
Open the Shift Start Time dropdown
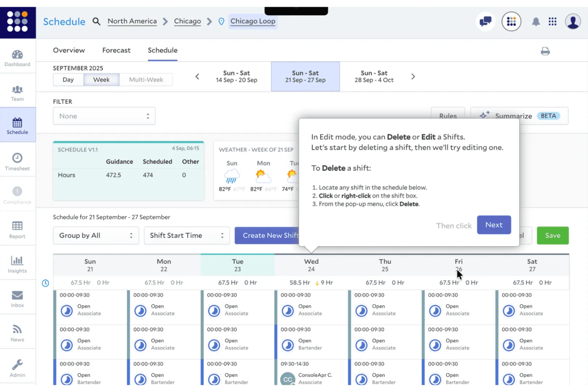[187, 236]
